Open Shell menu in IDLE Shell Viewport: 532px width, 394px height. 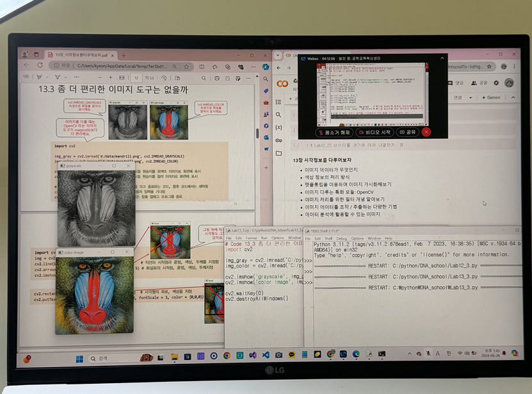[328, 238]
